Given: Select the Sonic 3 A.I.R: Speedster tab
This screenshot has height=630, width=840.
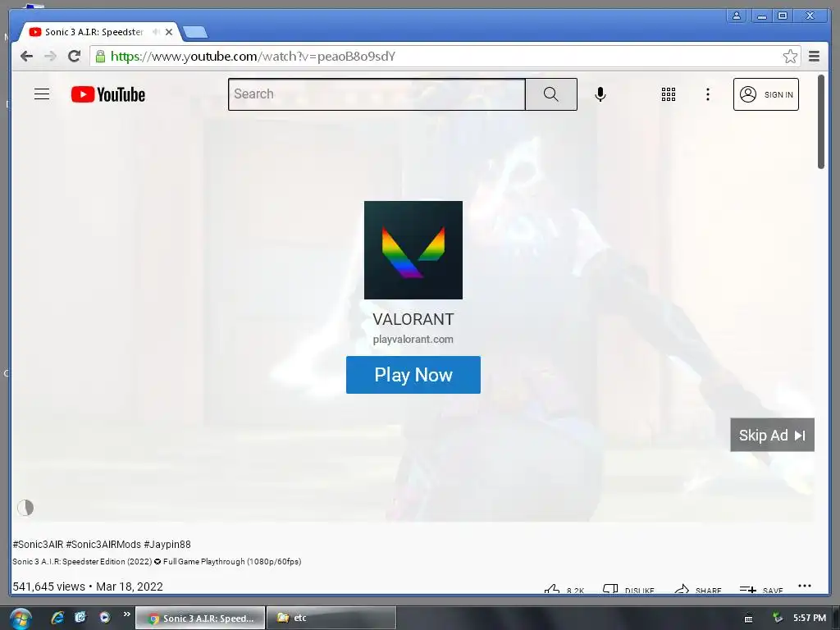Looking at the screenshot, I should 94,32.
